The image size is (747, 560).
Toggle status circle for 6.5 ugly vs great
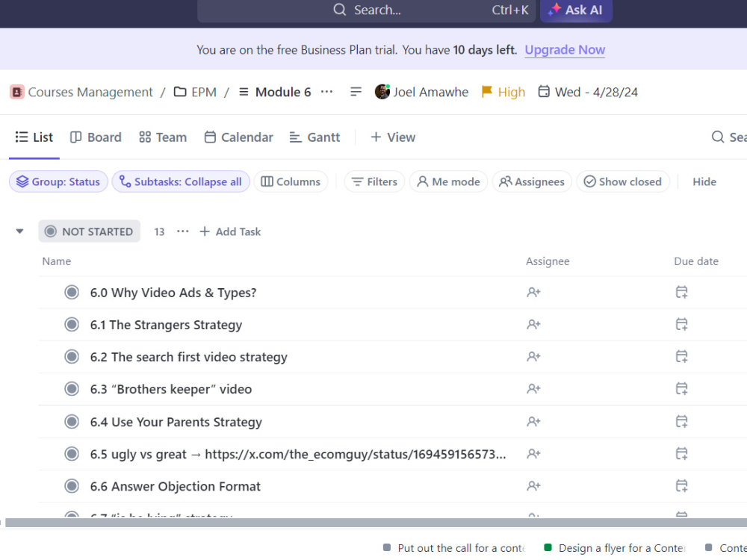coord(72,454)
